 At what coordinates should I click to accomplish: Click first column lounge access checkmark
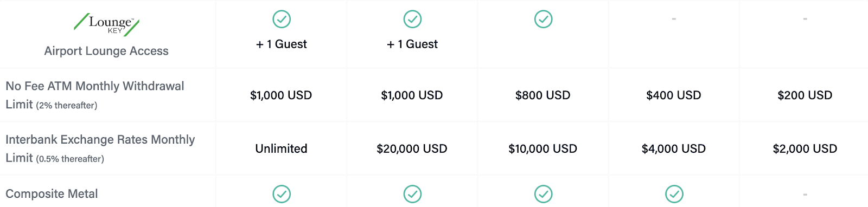pyautogui.click(x=281, y=19)
